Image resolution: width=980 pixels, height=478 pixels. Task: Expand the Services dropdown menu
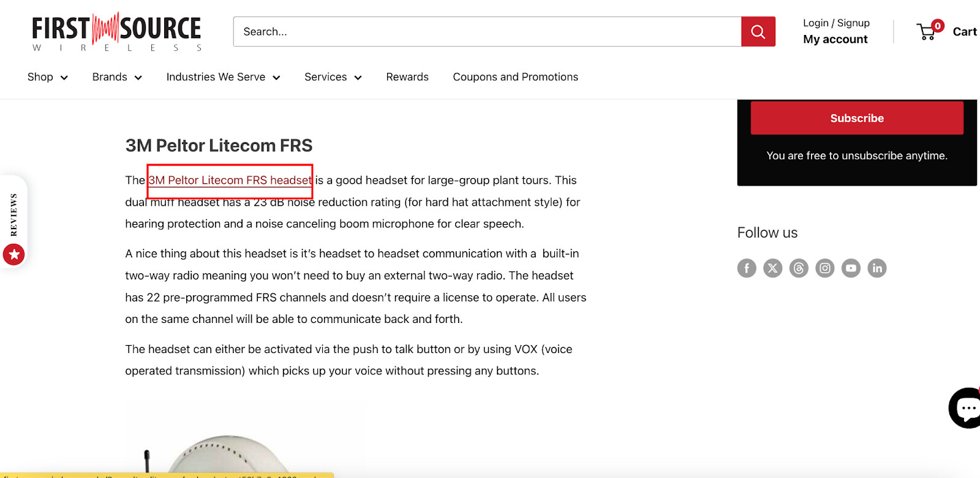[333, 77]
